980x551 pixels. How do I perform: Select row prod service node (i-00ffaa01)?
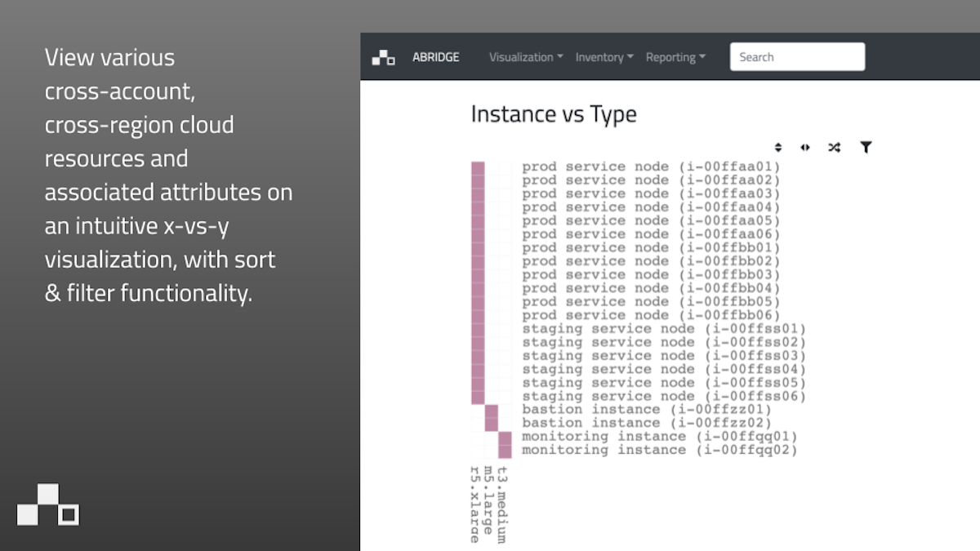coord(651,167)
